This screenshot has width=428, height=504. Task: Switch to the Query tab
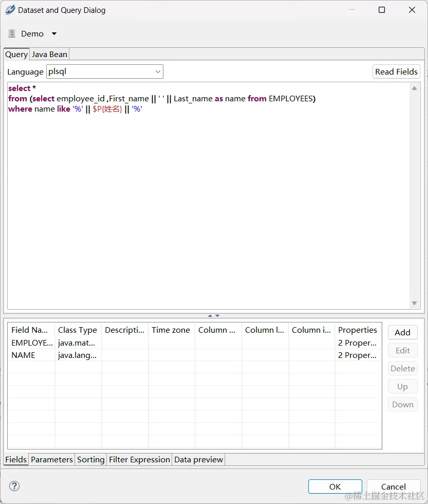16,54
